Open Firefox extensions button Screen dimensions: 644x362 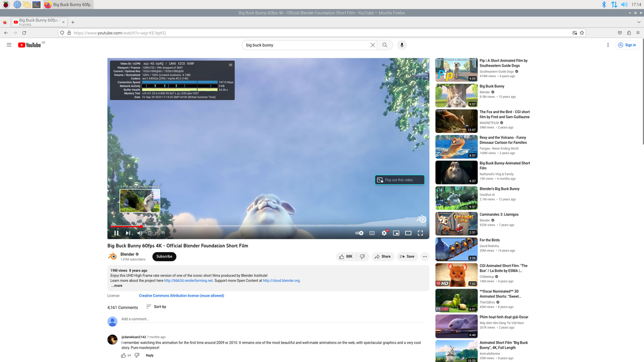click(x=628, y=33)
